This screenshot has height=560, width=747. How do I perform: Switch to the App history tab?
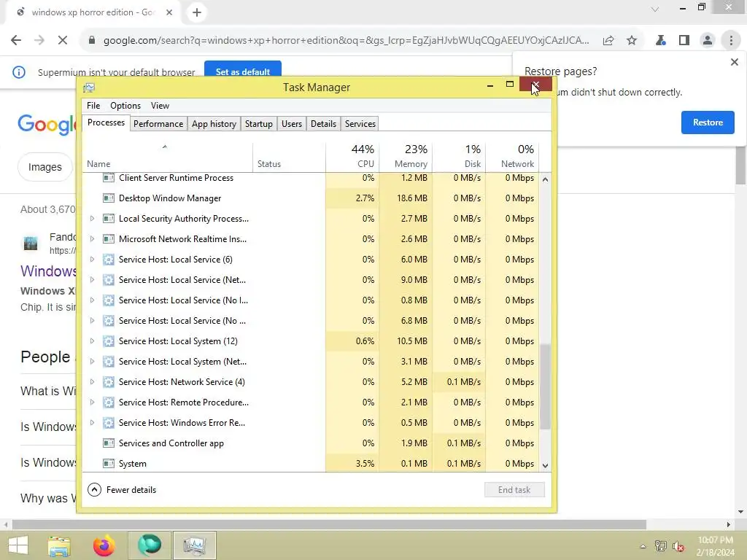(214, 124)
